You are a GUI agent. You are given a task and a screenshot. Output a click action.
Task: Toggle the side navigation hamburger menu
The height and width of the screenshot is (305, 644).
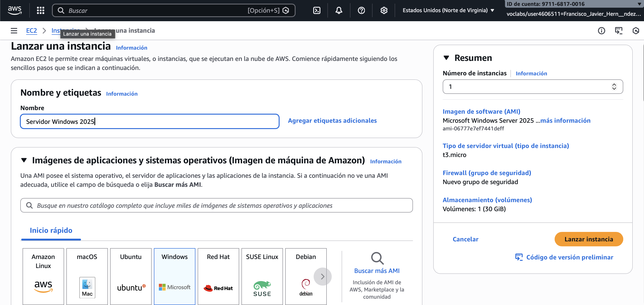[14, 30]
